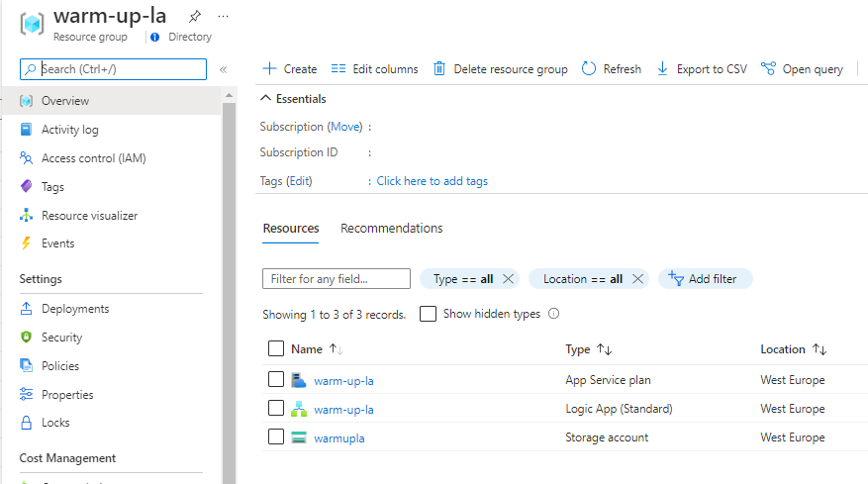Click the App Service plan icon
The image size is (868, 484).
coord(299,380)
